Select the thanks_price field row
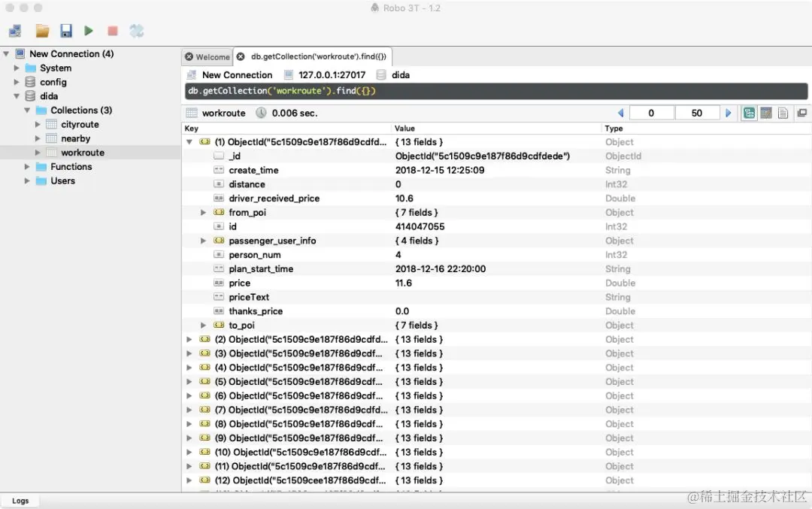This screenshot has height=509, width=812. click(x=496, y=311)
